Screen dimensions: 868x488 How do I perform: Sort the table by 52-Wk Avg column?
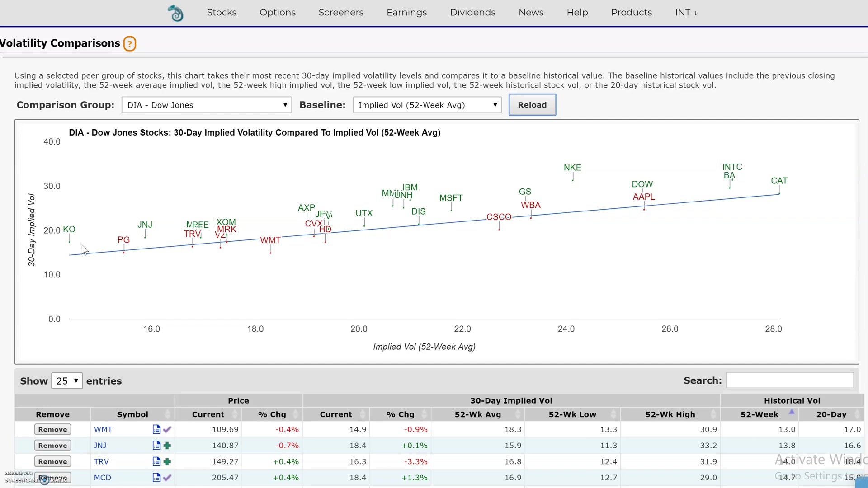pyautogui.click(x=478, y=414)
